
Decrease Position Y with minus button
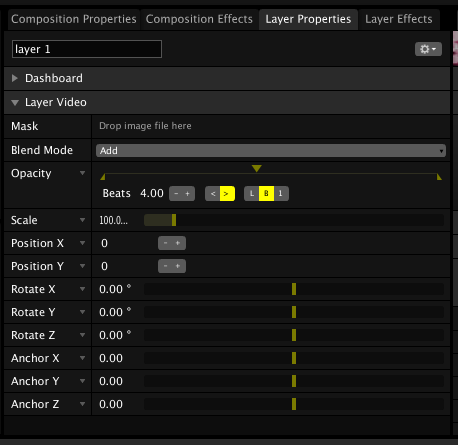tap(165, 266)
